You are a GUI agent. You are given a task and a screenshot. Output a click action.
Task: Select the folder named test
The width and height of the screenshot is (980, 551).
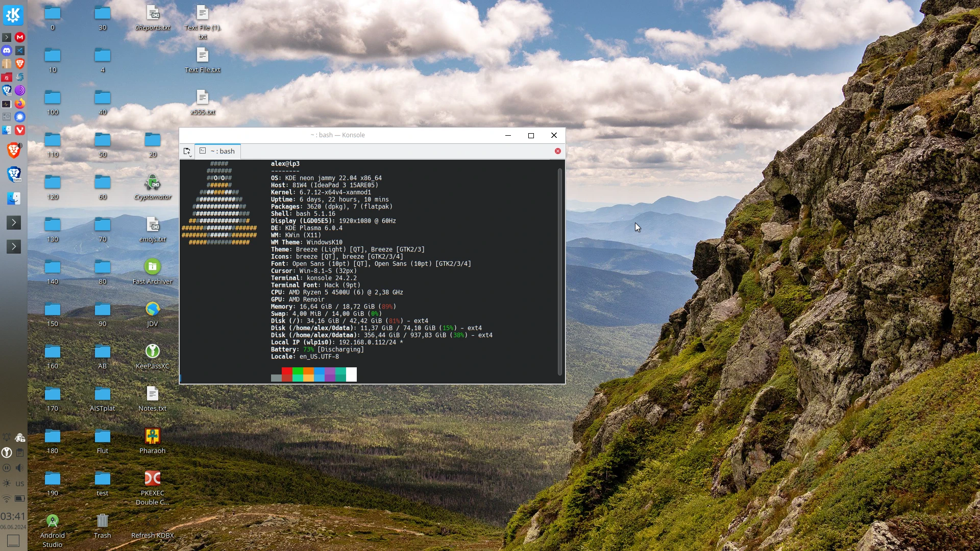click(103, 483)
